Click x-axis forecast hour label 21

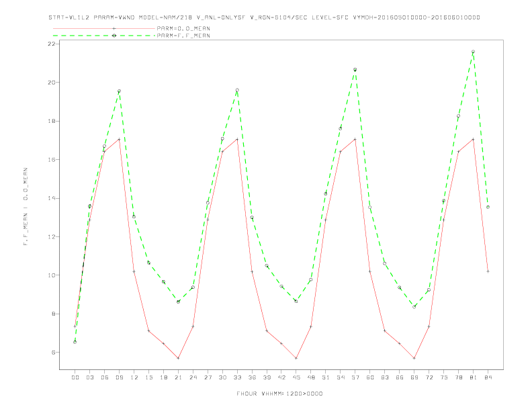coord(178,377)
